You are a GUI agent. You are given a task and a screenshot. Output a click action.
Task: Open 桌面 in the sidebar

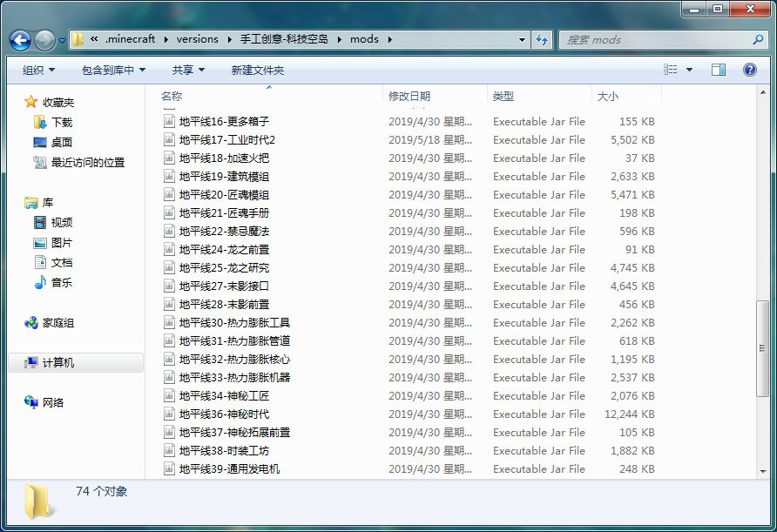tap(62, 142)
